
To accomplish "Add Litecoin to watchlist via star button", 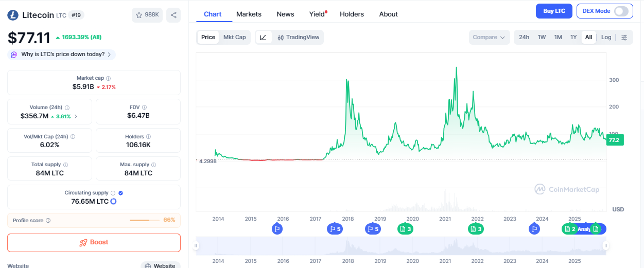I will point(147,15).
